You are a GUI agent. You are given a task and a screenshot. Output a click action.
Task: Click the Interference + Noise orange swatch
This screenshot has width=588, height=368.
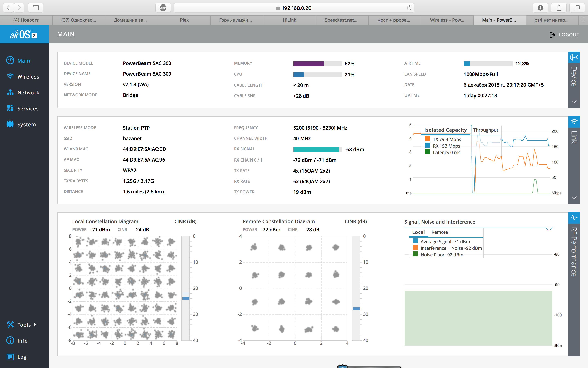(x=415, y=248)
